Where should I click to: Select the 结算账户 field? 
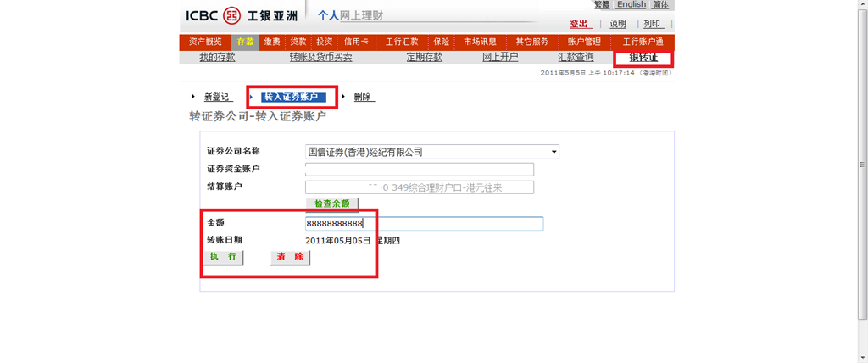pos(419,187)
